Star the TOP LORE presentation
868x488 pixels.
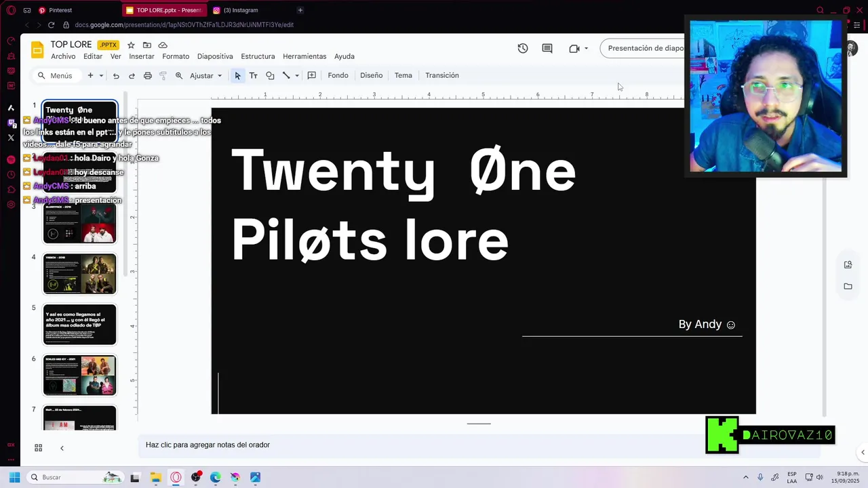pyautogui.click(x=131, y=45)
